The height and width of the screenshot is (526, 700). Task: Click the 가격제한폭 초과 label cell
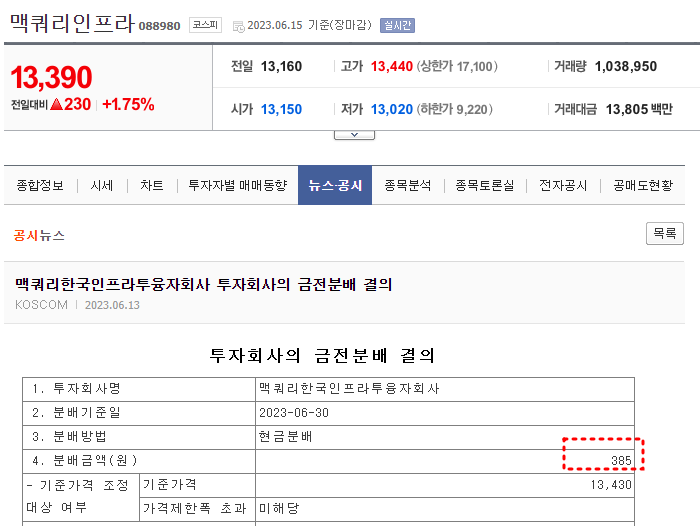tap(195, 509)
